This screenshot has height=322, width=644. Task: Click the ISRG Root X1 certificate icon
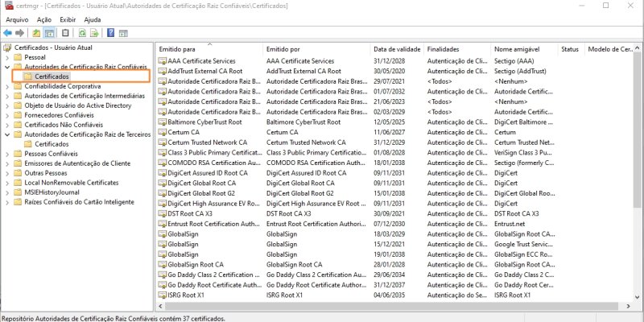163,295
